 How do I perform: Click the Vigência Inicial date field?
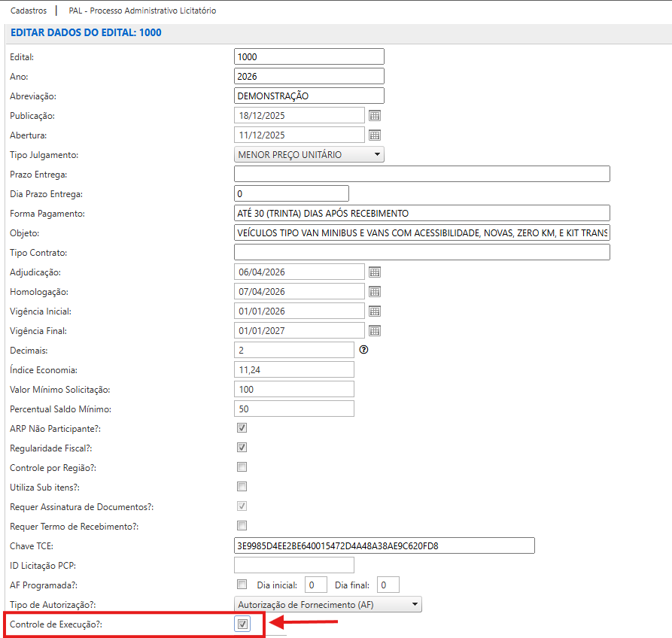click(x=300, y=311)
